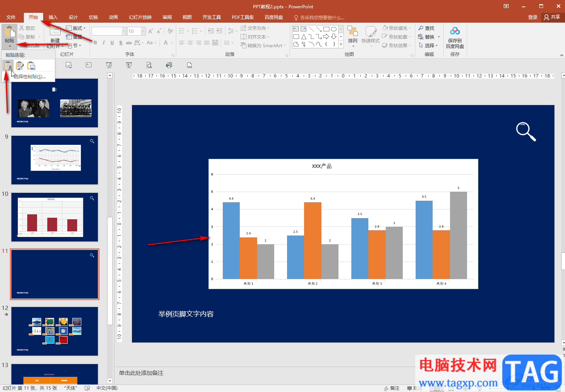Switch to the Slide Show (幻灯片放映) tab
This screenshot has height=392, width=565.
click(x=140, y=17)
